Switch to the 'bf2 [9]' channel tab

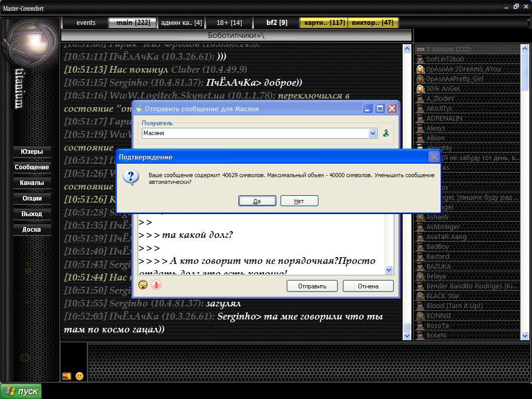277,23
